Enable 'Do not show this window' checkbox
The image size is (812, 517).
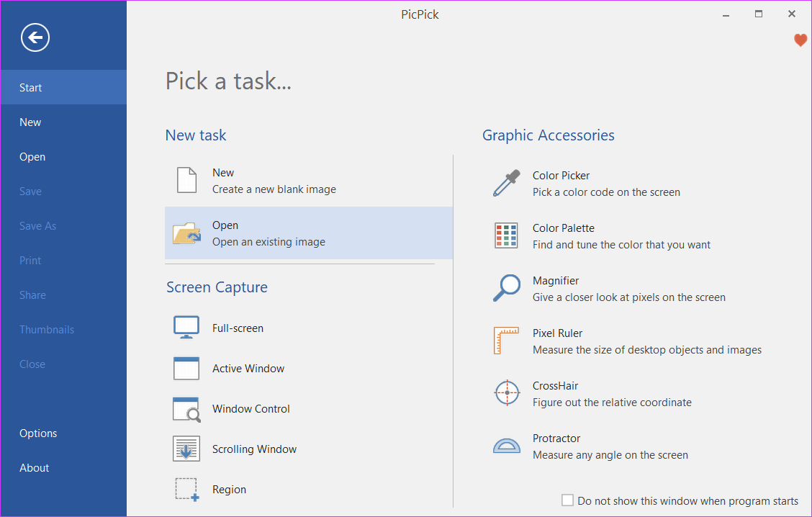click(567, 500)
